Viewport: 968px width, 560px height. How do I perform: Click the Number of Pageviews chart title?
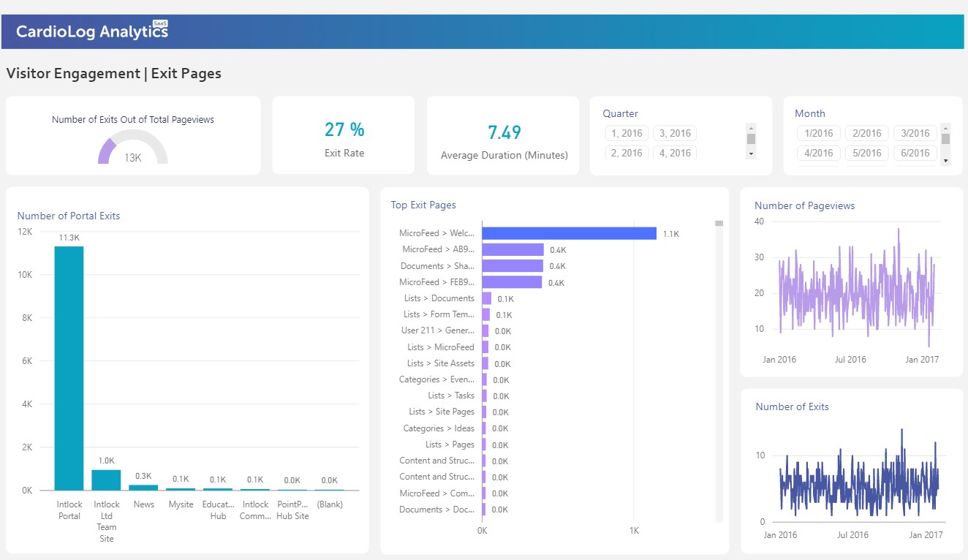(x=804, y=205)
